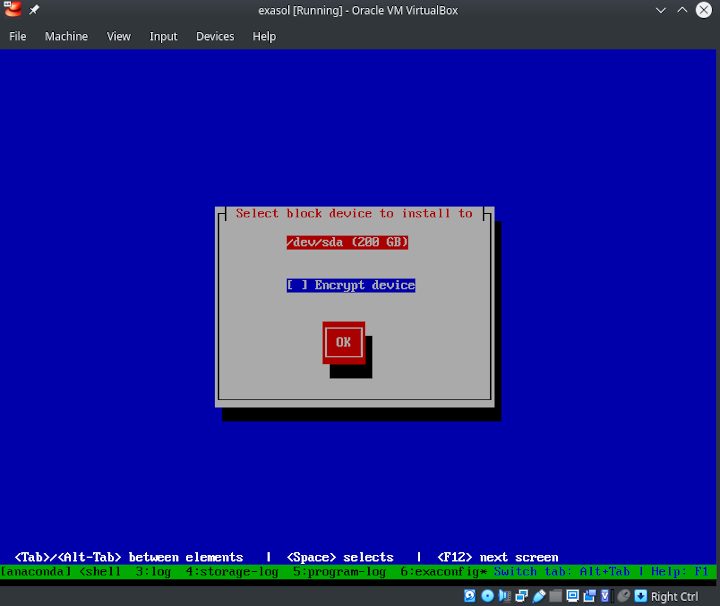720x606 pixels.
Task: Toggle the Encrypt device checkbox
Action: pyautogui.click(x=351, y=285)
